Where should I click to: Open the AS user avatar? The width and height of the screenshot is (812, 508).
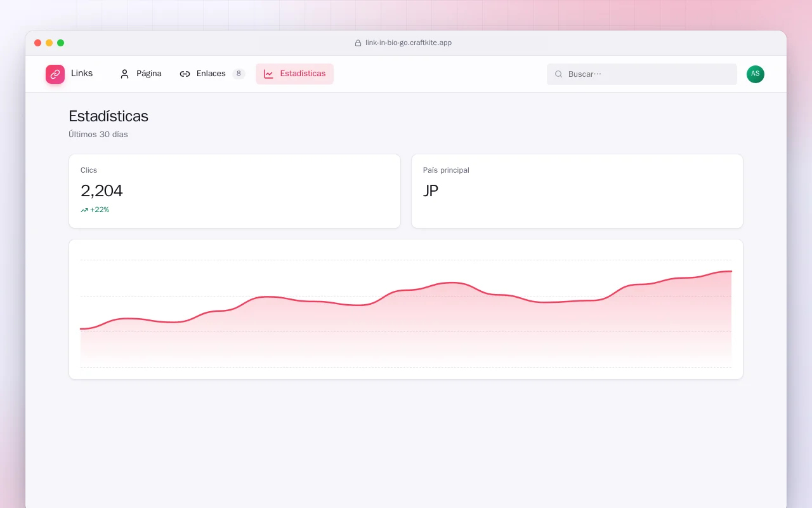pyautogui.click(x=756, y=74)
